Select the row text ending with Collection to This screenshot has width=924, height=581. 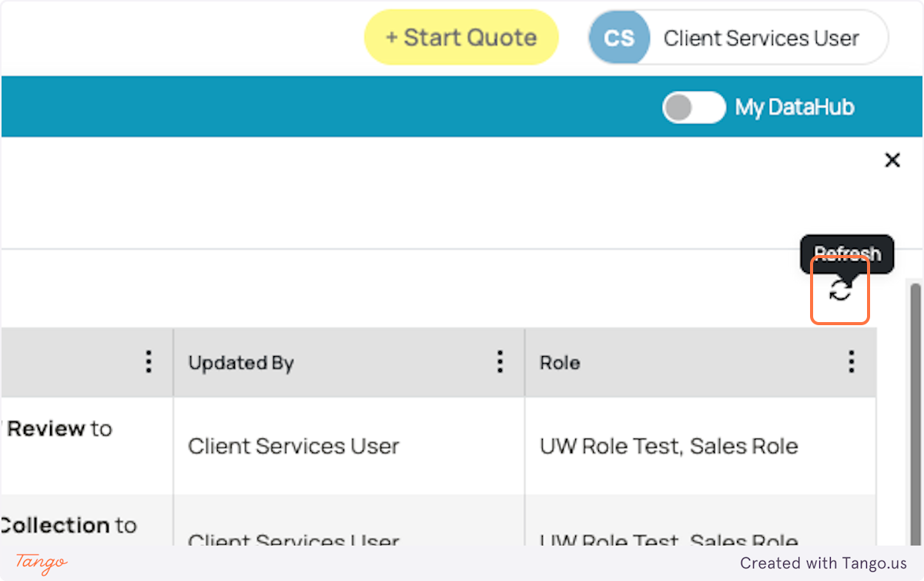click(x=69, y=526)
